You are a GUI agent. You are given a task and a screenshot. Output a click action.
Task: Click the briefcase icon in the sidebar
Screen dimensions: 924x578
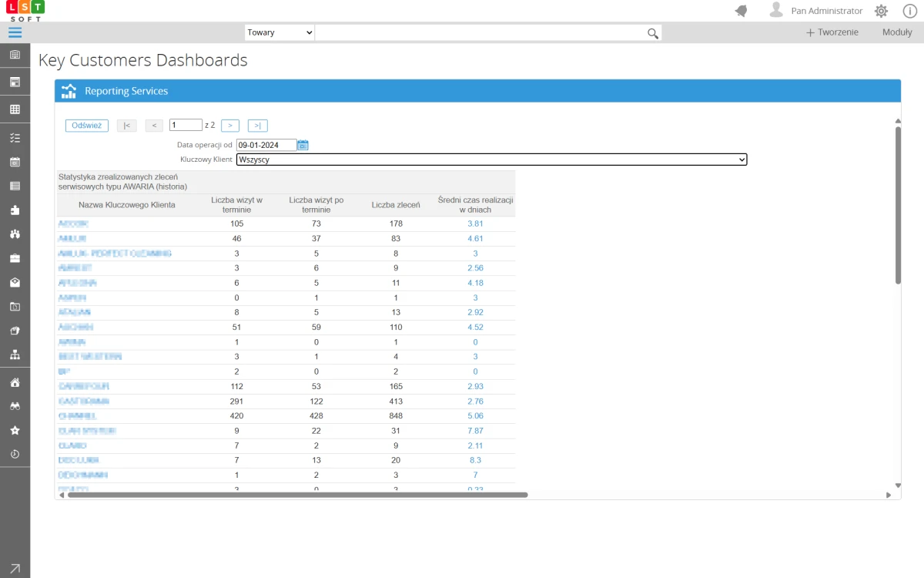click(x=15, y=258)
